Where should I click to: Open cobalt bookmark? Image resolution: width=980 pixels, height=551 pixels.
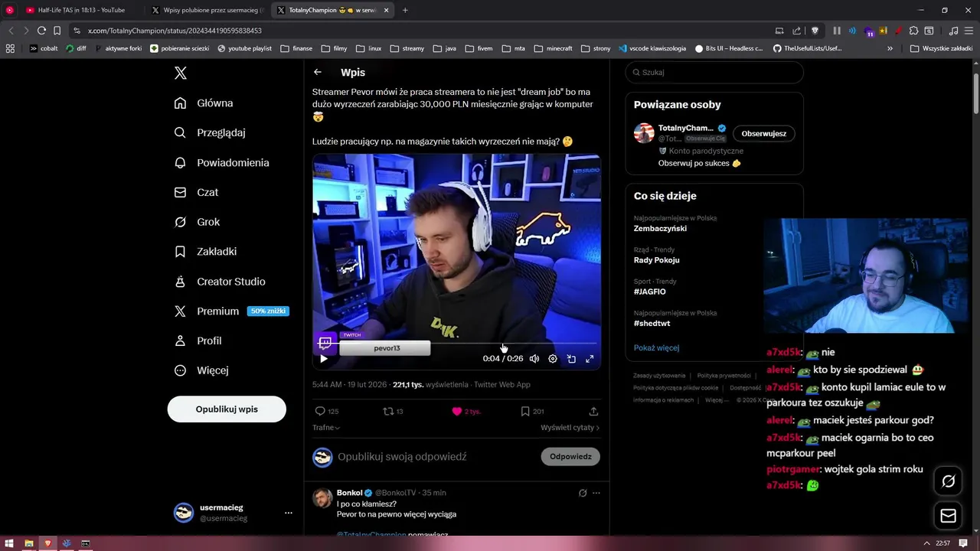click(x=44, y=48)
